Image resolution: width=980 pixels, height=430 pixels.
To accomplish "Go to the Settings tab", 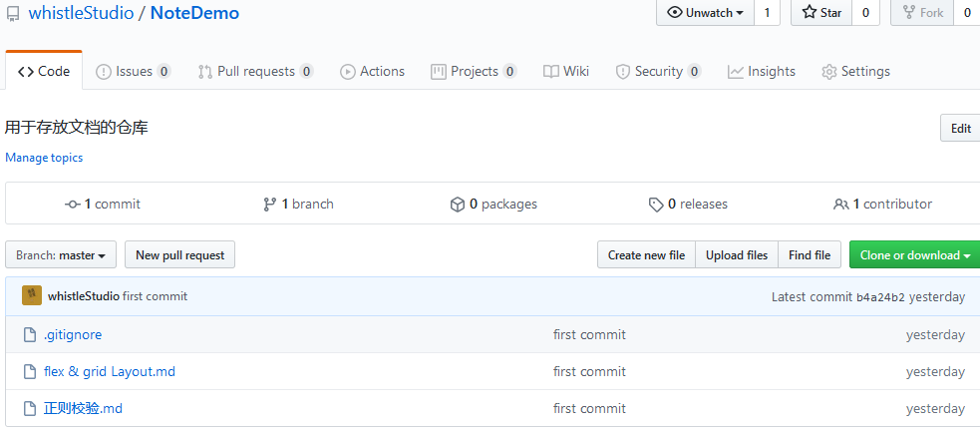I will [x=855, y=72].
